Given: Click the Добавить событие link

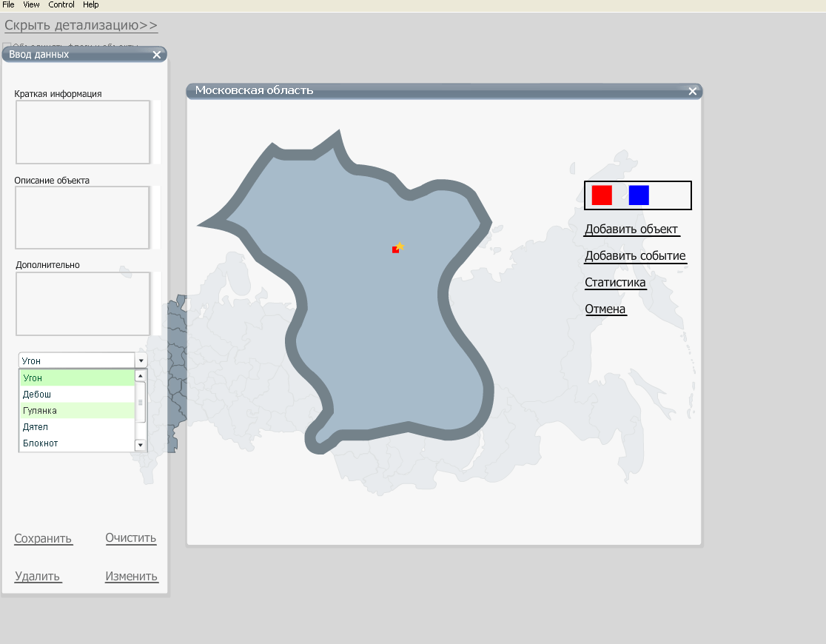Looking at the screenshot, I should (x=635, y=256).
